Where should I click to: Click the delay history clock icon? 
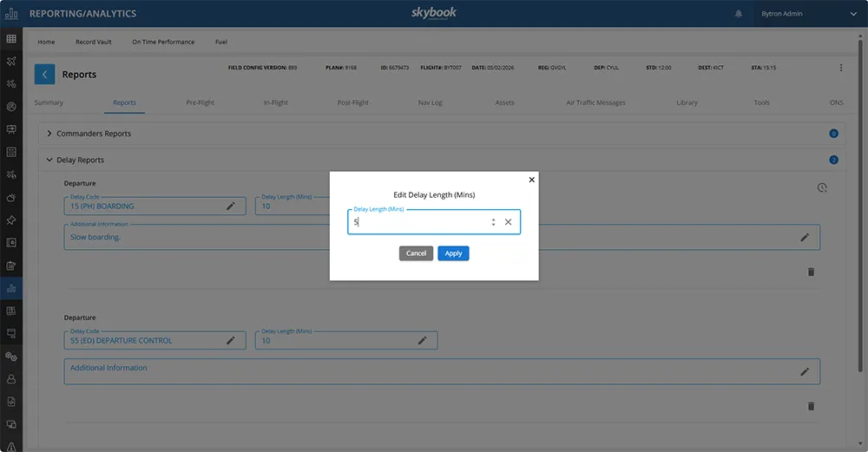822,187
